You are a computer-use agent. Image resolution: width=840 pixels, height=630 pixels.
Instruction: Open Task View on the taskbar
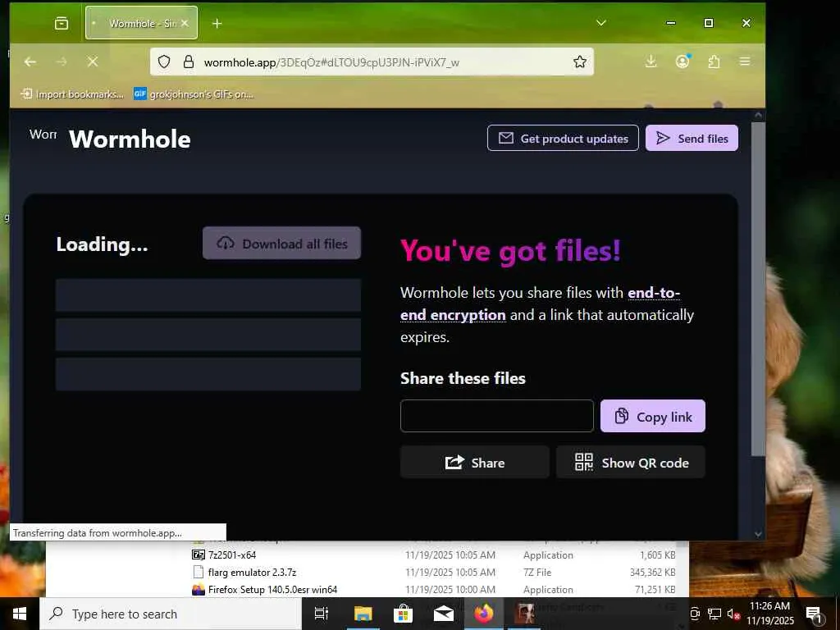point(322,614)
